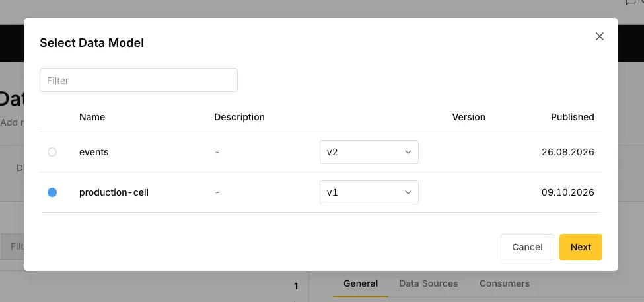Click the Name column header
The image size is (644, 302).
point(92,117)
